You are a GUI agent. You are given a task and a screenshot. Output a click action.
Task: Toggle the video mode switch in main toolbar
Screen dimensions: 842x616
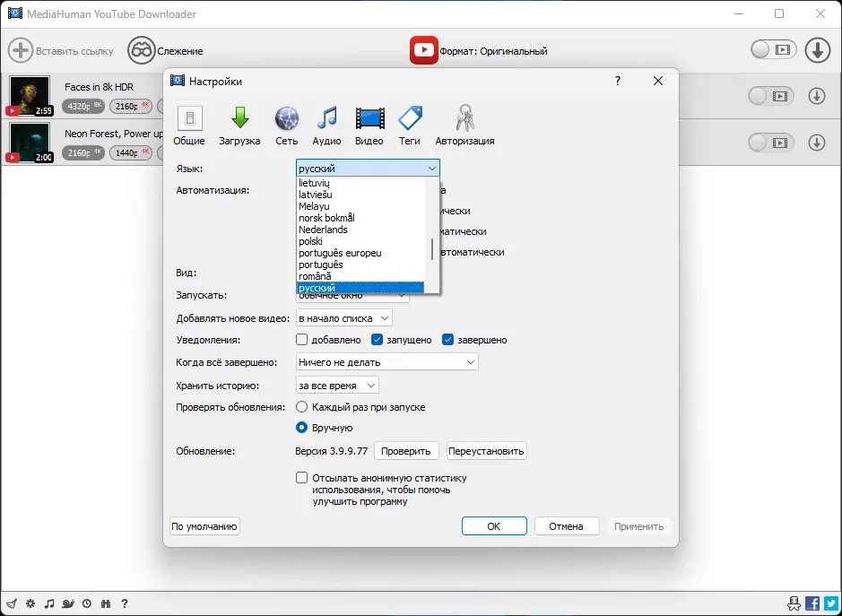point(773,50)
